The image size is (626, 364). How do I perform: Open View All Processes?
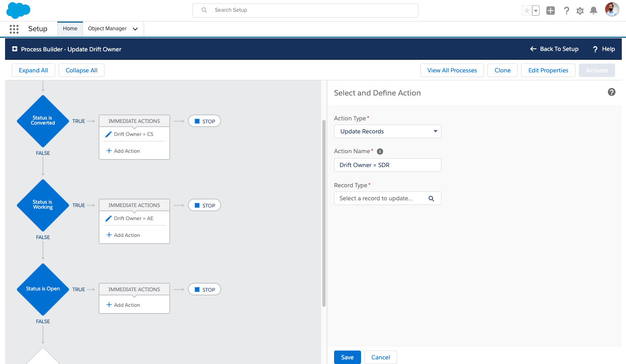pyautogui.click(x=452, y=70)
